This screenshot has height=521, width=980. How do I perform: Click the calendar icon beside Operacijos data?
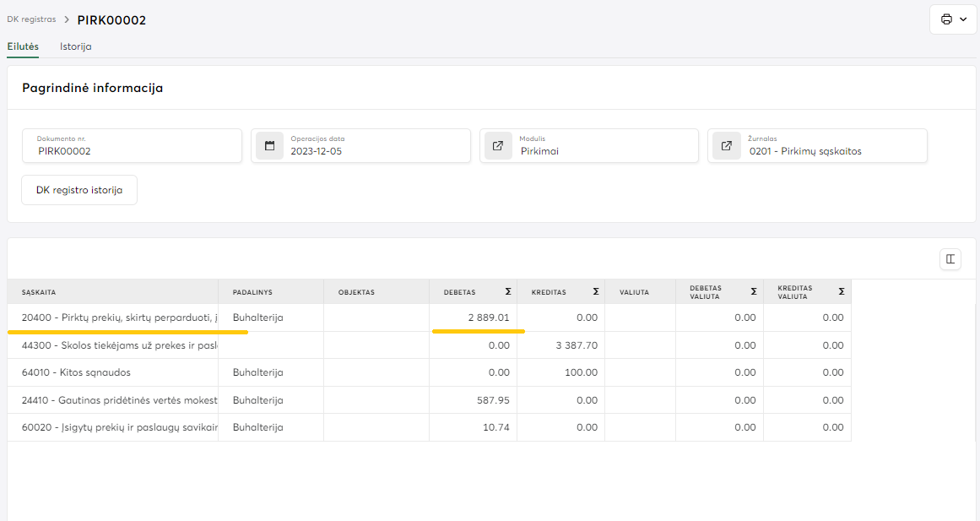(x=270, y=145)
